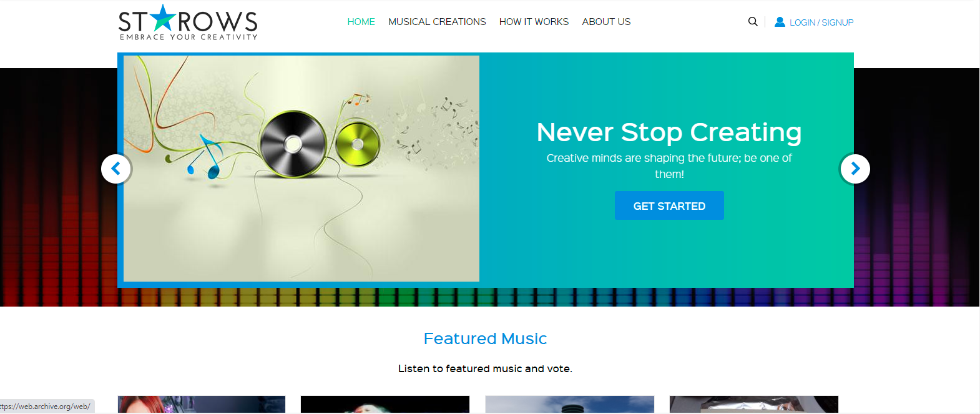Click the Login / Signup link

pyautogui.click(x=821, y=22)
